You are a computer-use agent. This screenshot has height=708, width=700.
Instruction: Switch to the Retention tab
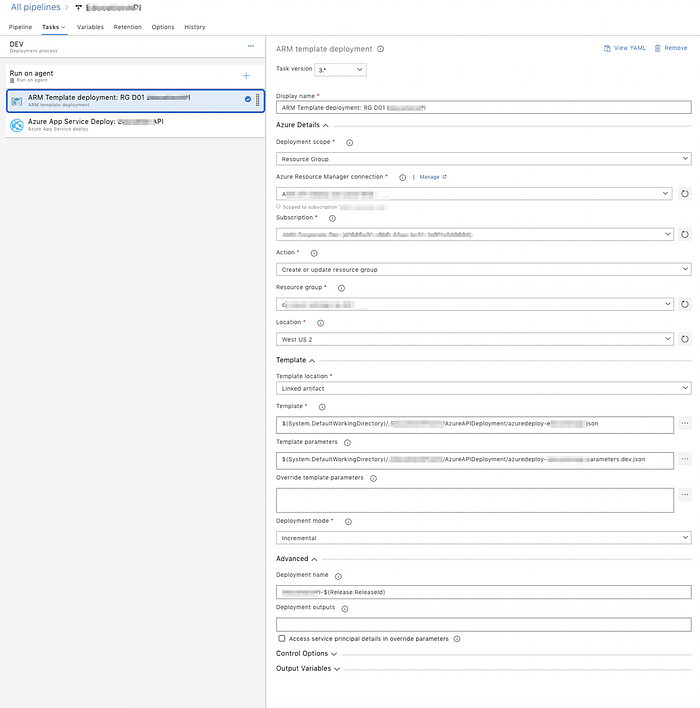coord(128,27)
